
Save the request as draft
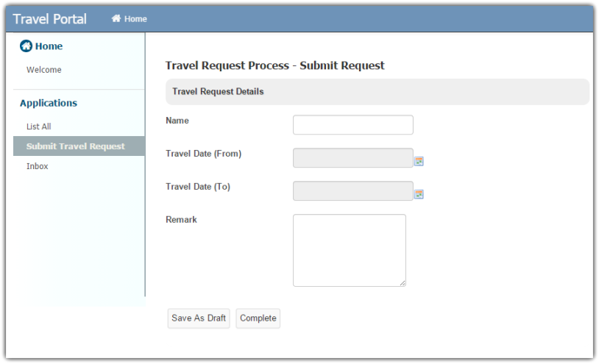tap(199, 318)
